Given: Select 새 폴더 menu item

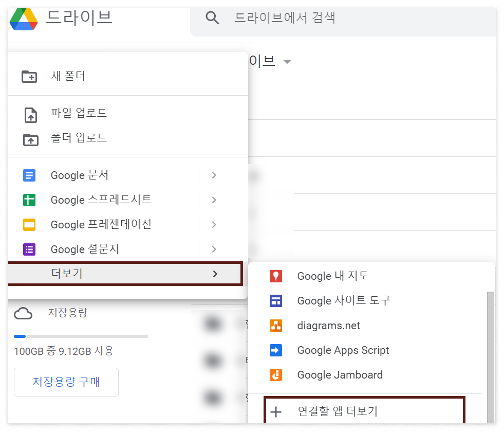Looking at the screenshot, I should (128, 77).
